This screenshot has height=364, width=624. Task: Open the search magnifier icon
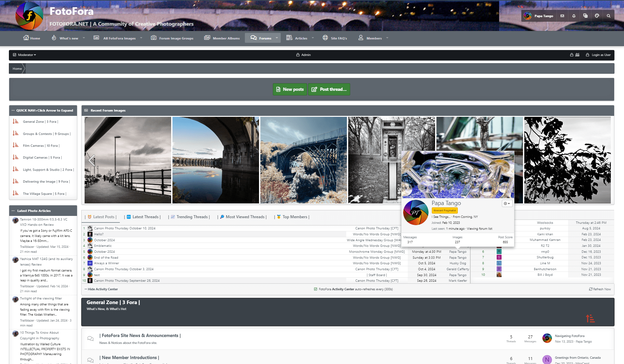(609, 16)
